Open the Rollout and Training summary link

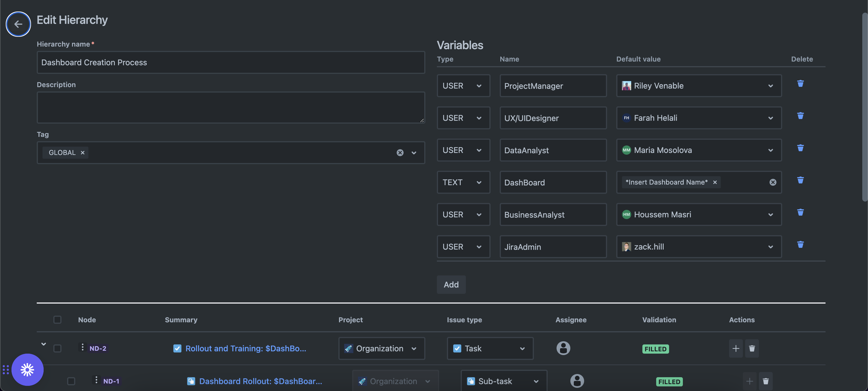click(246, 348)
